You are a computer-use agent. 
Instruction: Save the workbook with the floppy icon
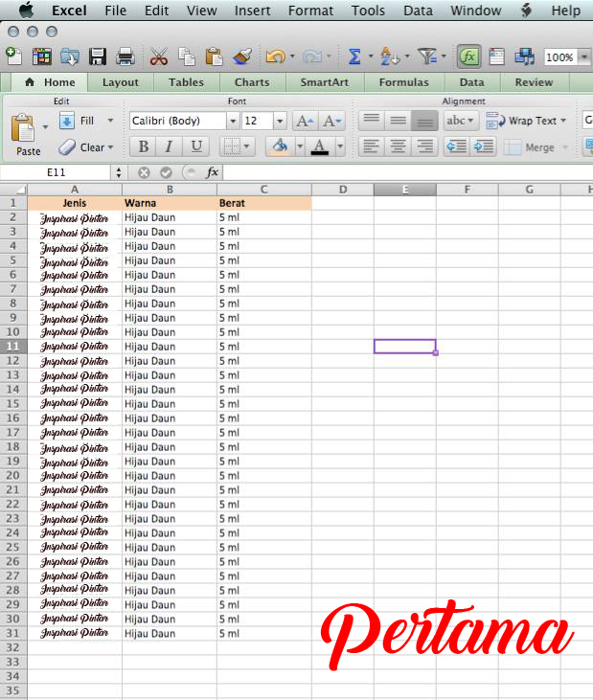pos(98,56)
